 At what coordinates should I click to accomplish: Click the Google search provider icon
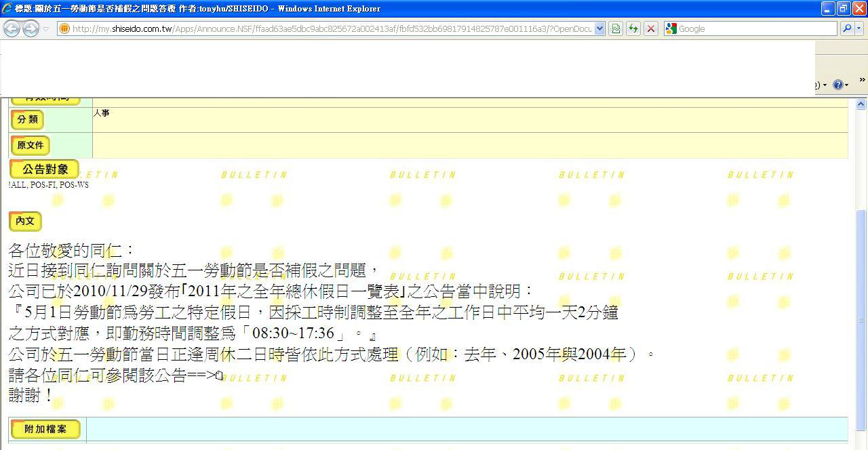(671, 28)
